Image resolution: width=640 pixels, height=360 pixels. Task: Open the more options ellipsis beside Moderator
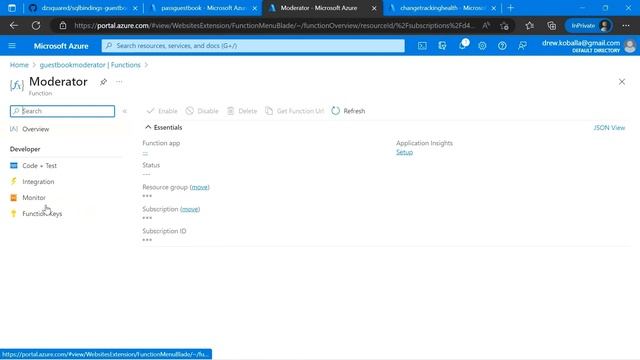tap(119, 82)
